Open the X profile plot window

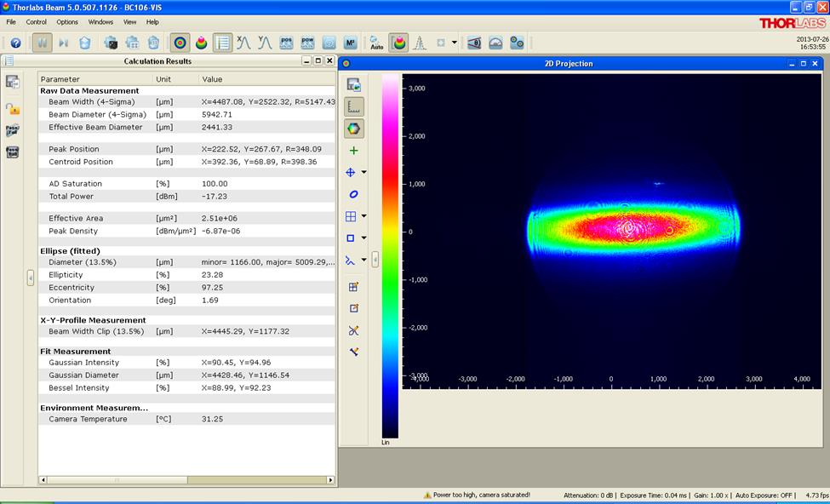243,43
